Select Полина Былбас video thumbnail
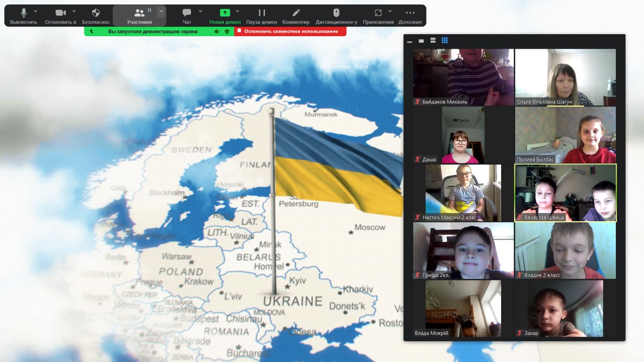 [565, 135]
